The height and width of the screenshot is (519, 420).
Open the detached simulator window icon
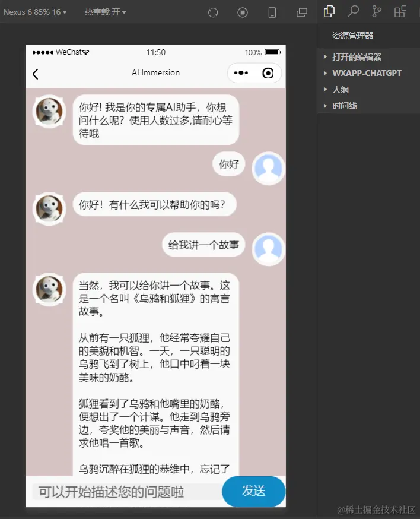click(301, 12)
